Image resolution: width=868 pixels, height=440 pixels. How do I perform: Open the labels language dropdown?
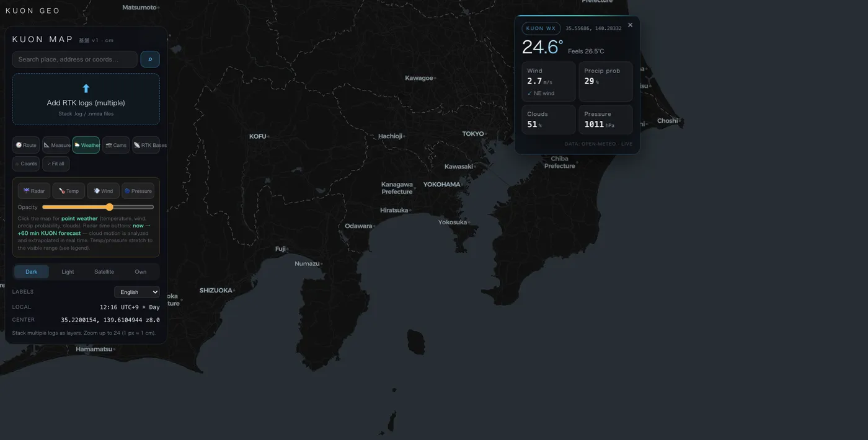click(x=137, y=292)
